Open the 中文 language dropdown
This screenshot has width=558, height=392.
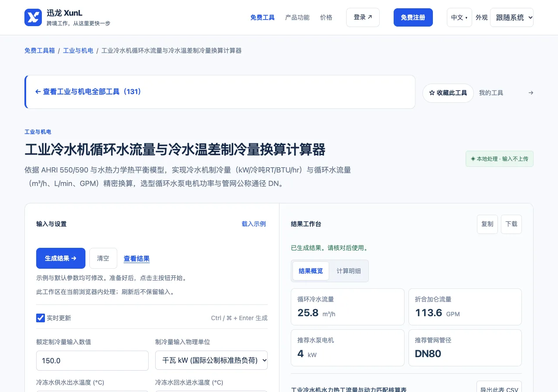point(459,17)
